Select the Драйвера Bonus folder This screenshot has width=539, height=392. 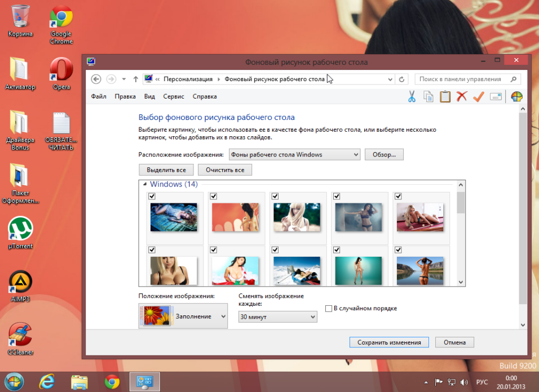click(20, 131)
